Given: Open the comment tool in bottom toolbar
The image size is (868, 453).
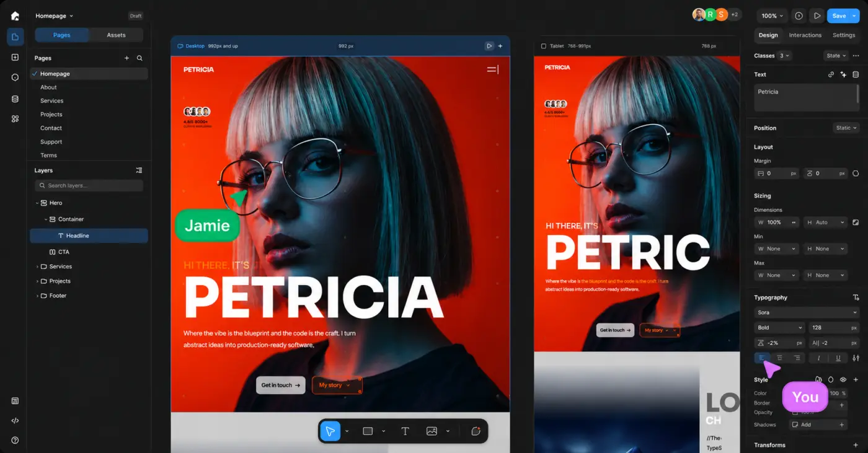Looking at the screenshot, I should coord(476,431).
